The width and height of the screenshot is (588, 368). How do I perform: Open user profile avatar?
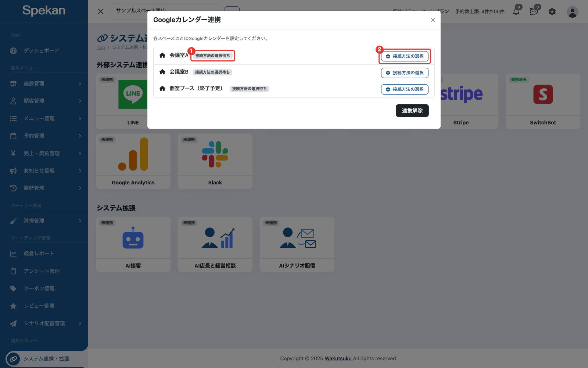572,12
